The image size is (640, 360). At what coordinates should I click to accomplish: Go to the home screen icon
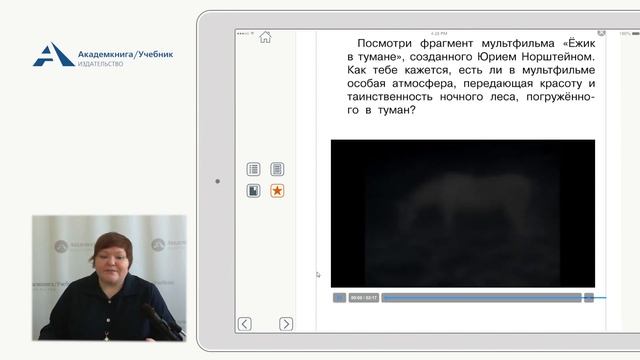[265, 37]
